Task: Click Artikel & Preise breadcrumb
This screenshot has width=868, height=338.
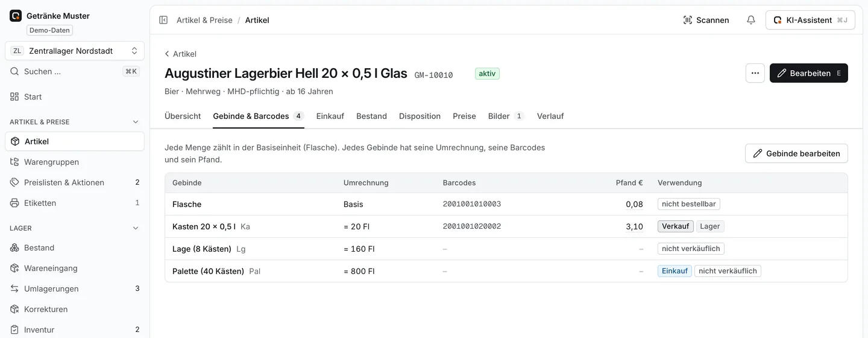Action: [x=204, y=20]
